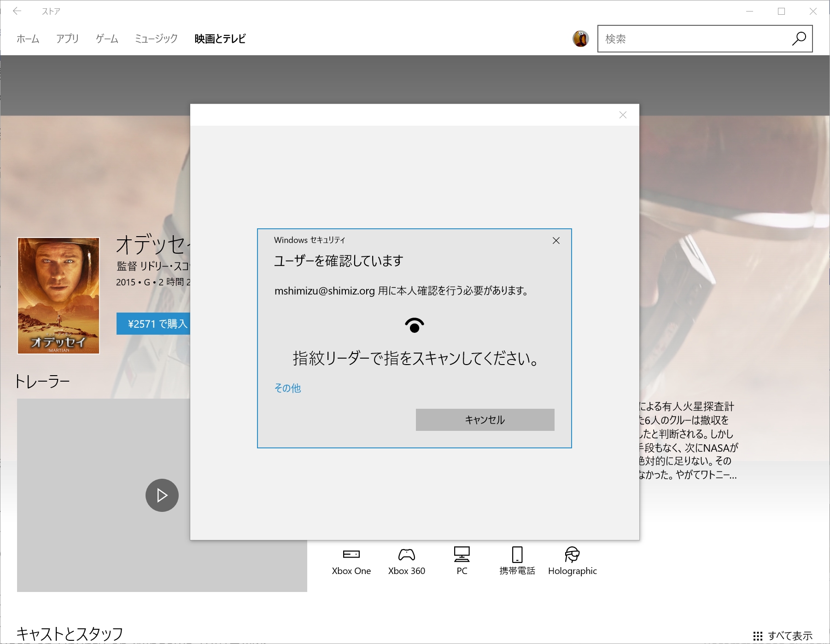The width and height of the screenshot is (830, 644).
Task: Click the back arrow in the Store
Action: pos(18,11)
